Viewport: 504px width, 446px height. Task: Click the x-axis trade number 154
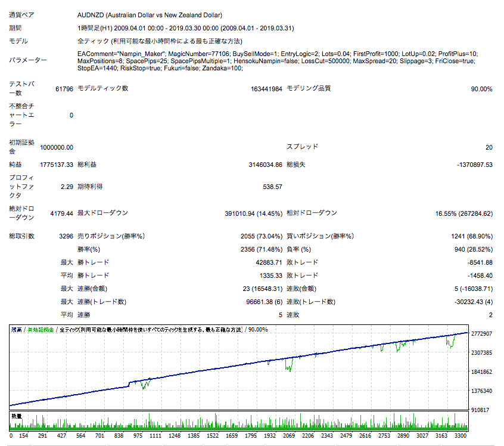click(23, 436)
